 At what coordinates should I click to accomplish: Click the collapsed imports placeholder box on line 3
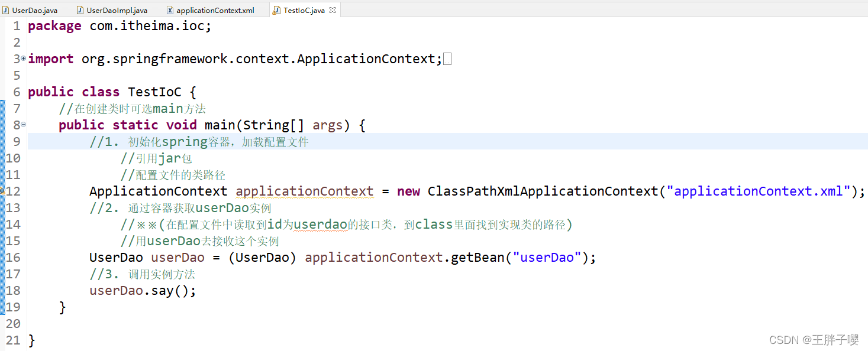[447, 60]
